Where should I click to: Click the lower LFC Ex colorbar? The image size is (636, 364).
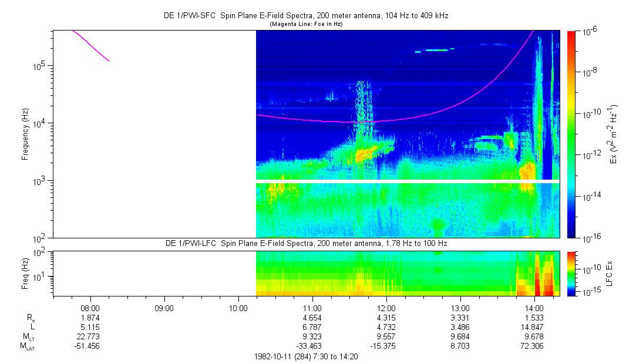click(572, 273)
